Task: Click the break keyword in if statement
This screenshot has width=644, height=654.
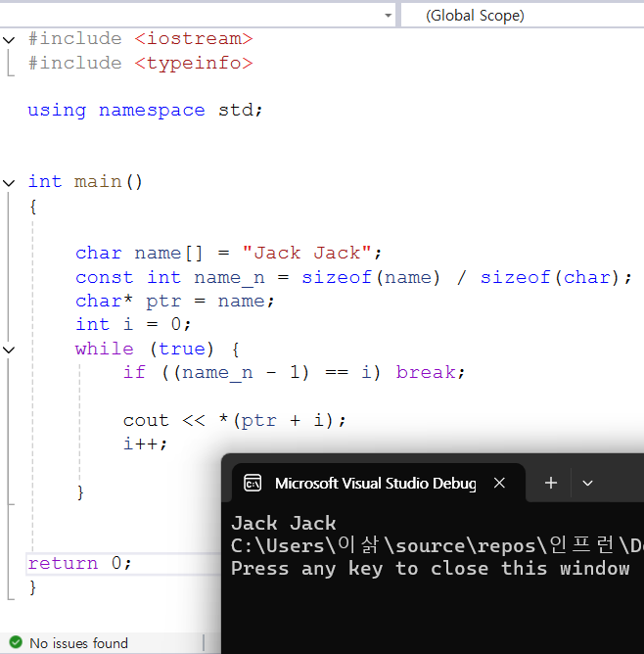Action: point(426,372)
